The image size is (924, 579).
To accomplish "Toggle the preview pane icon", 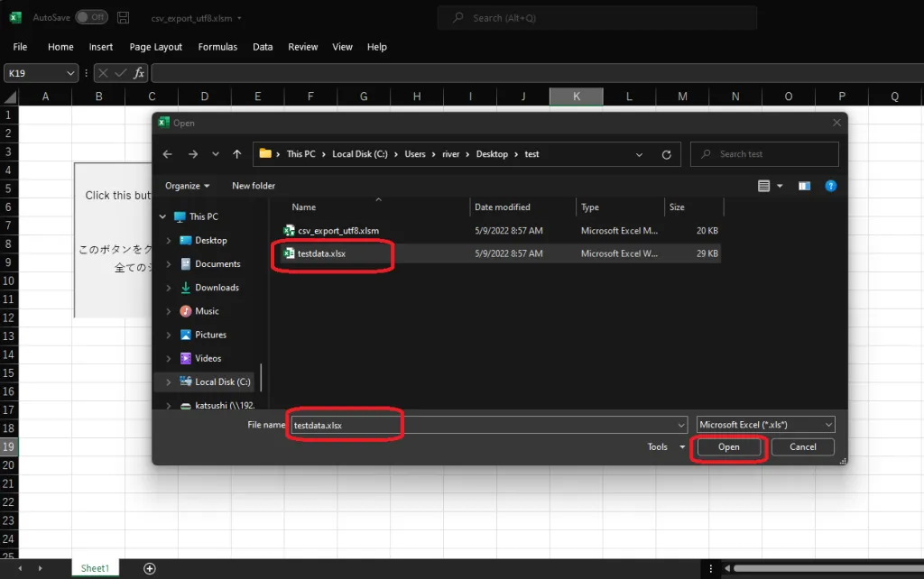I will 804,186.
